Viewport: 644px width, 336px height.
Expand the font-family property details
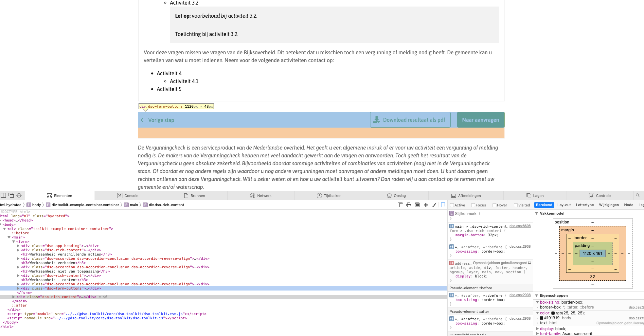pos(538,333)
